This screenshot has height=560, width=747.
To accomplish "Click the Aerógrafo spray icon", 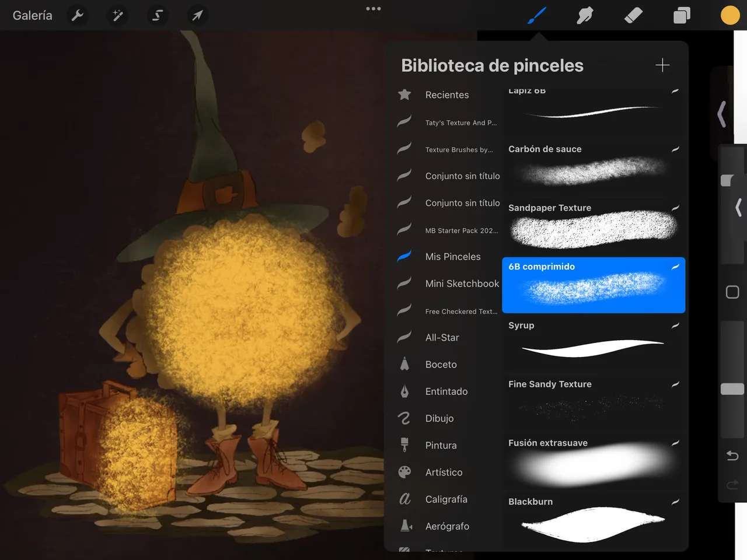I will [406, 526].
